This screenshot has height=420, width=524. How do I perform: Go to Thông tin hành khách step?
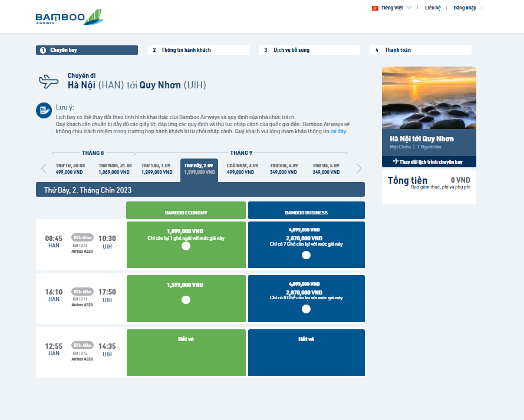(198, 50)
